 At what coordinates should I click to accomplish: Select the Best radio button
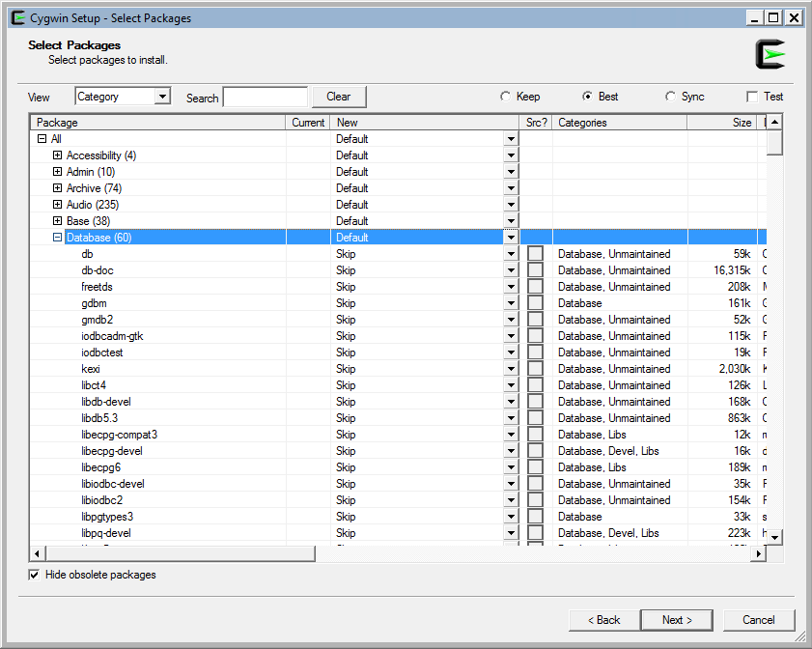point(587,97)
